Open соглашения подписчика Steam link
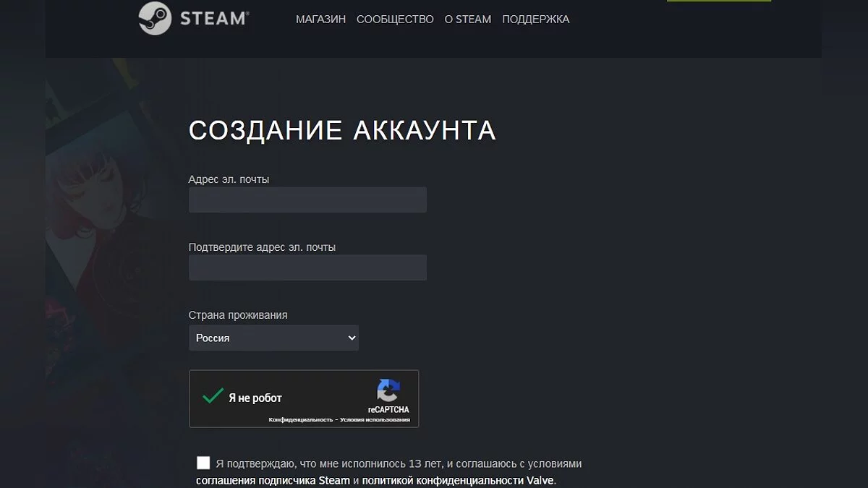The height and width of the screenshot is (488, 868). pos(273,480)
